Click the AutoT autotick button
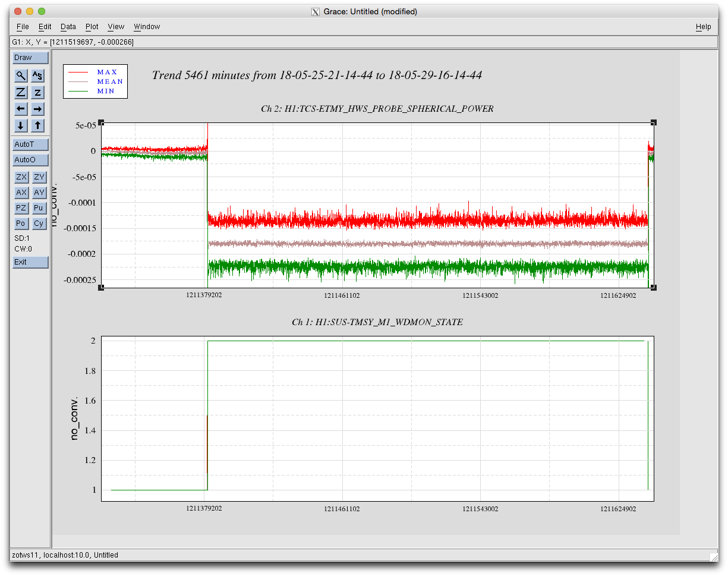 30,144
